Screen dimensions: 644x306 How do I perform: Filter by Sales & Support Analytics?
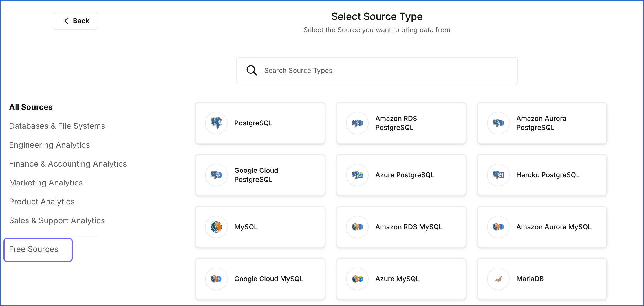point(57,221)
